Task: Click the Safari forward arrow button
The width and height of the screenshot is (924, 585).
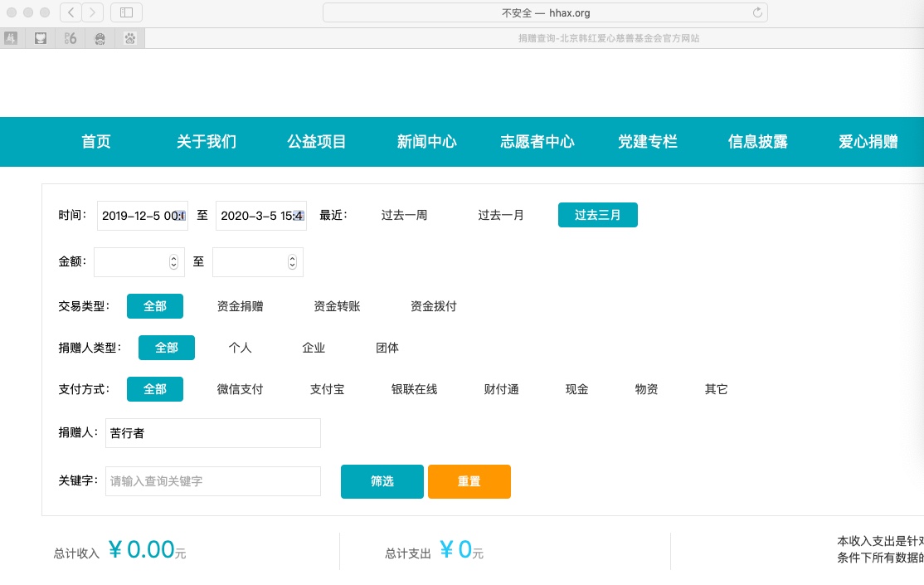Action: click(x=93, y=12)
